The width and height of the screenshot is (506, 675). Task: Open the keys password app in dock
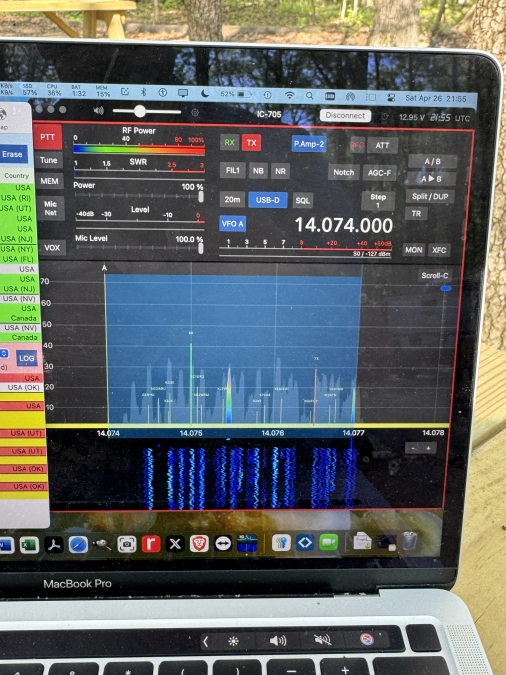281,543
